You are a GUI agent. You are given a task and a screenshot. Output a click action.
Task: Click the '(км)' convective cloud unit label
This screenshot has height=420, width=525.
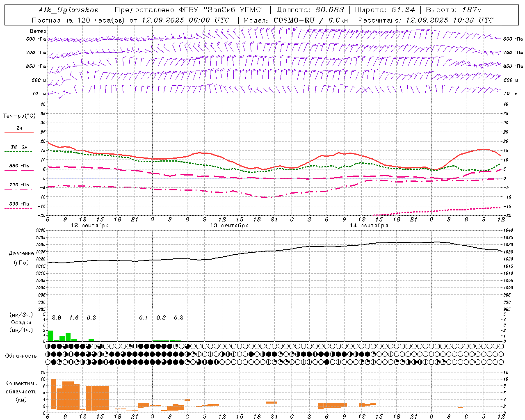click(21, 399)
